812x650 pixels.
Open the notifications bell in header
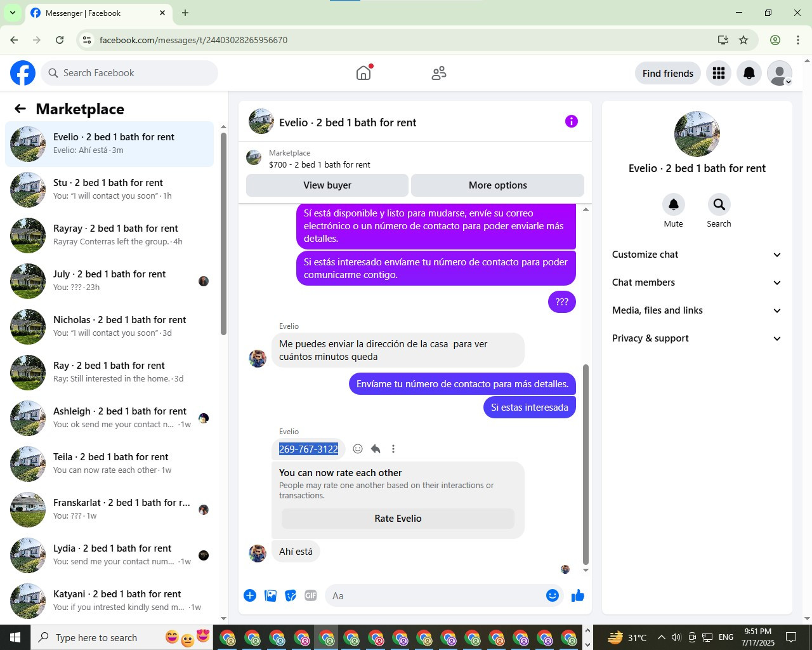(x=749, y=73)
